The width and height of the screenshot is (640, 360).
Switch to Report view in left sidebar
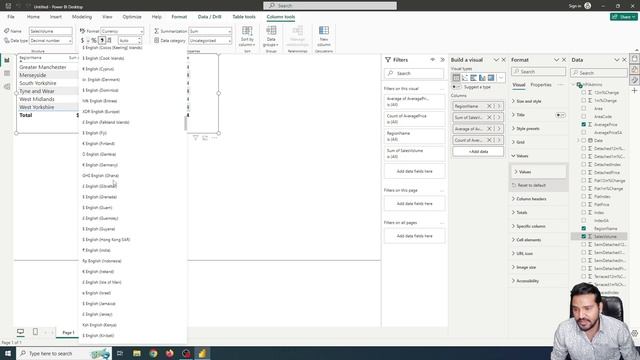(x=7, y=60)
